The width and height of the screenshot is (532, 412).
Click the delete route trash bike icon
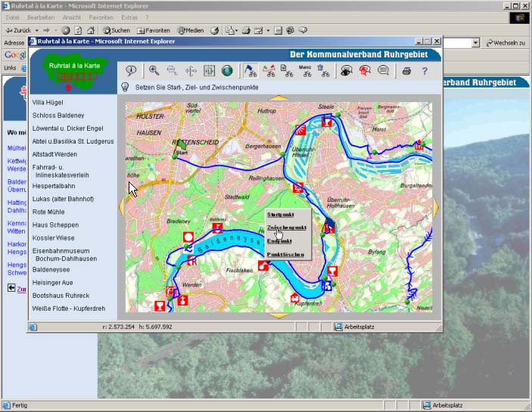[x=323, y=71]
